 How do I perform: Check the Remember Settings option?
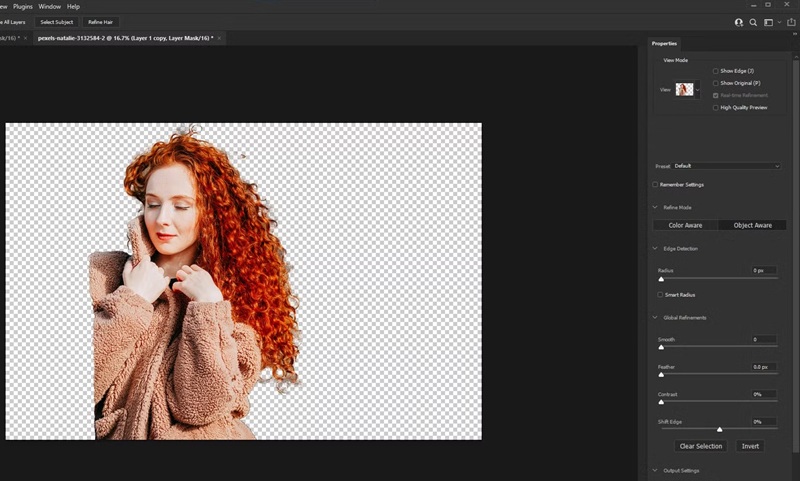[x=655, y=185]
